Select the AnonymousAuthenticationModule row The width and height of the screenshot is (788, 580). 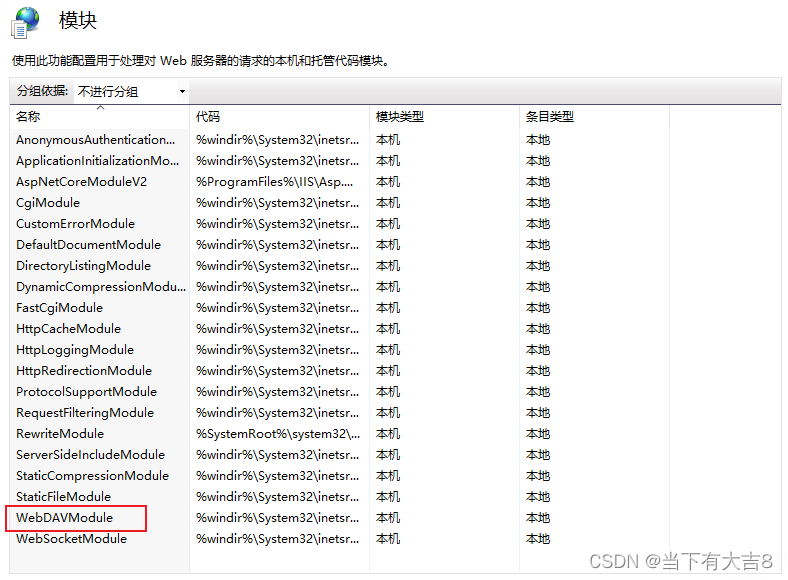[96, 140]
